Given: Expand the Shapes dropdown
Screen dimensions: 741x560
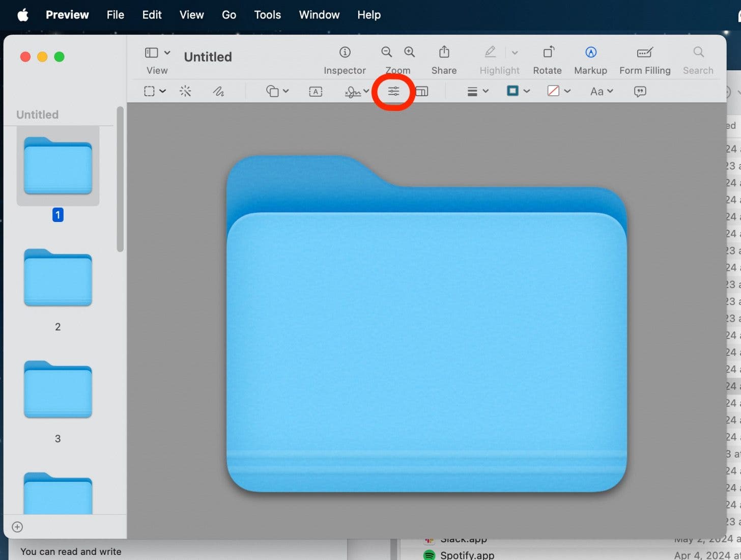Looking at the screenshot, I should tap(277, 92).
